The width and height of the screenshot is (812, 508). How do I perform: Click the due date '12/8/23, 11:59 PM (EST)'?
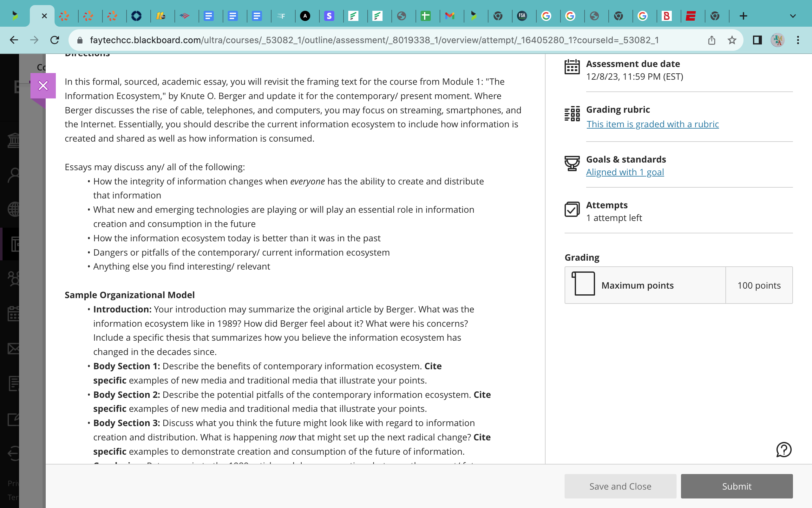point(634,77)
